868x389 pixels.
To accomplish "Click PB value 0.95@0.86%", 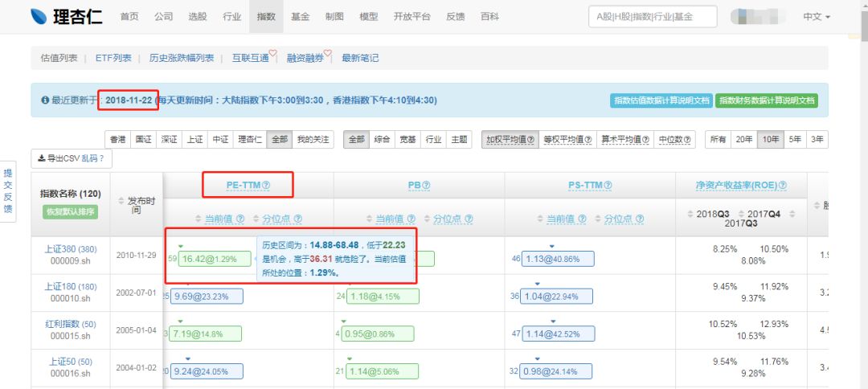I will click(x=378, y=334).
